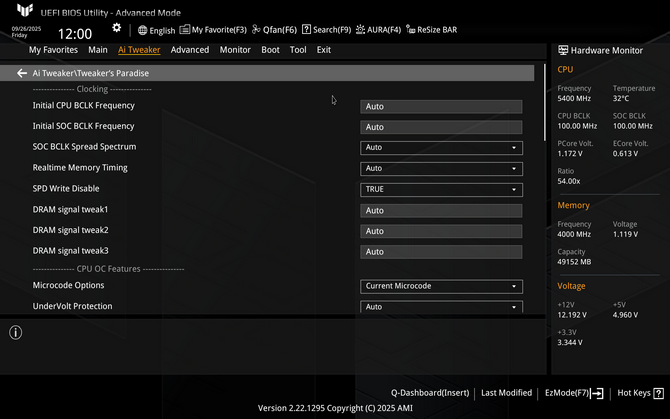Click the settings list vertical scrollbar
Image resolution: width=670 pixels, height=419 pixels.
[544, 103]
